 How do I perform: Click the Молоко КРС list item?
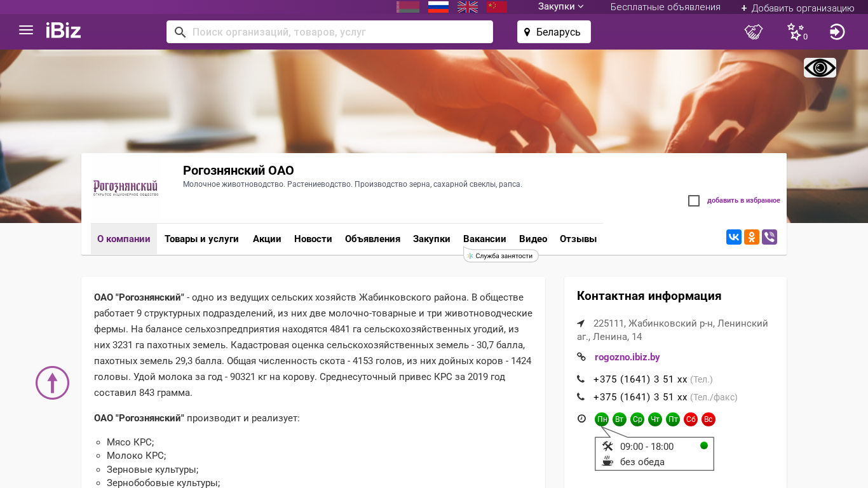(x=137, y=456)
